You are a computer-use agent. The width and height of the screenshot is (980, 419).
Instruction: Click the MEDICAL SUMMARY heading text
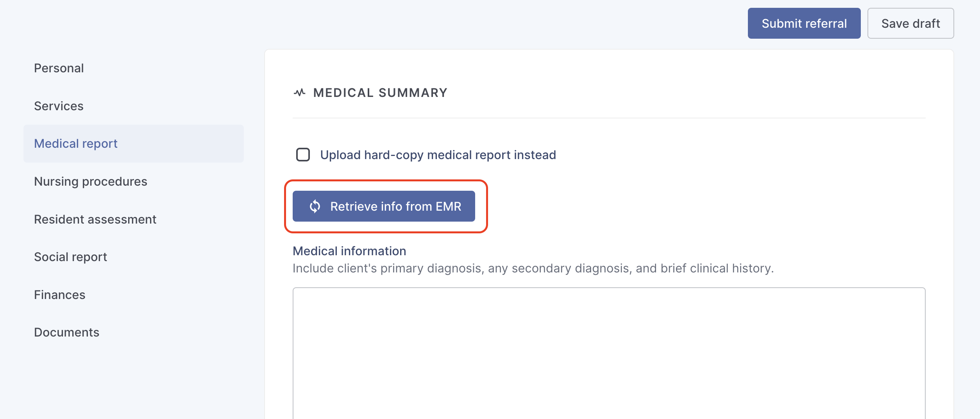point(380,93)
